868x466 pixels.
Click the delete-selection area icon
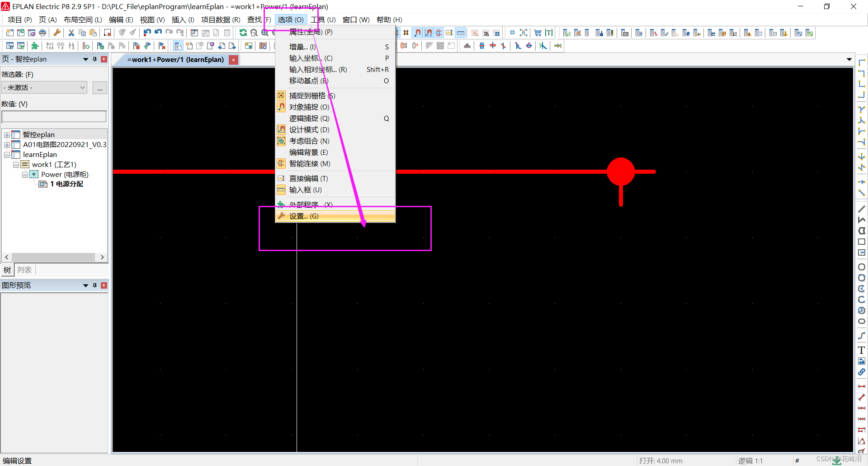[108, 33]
